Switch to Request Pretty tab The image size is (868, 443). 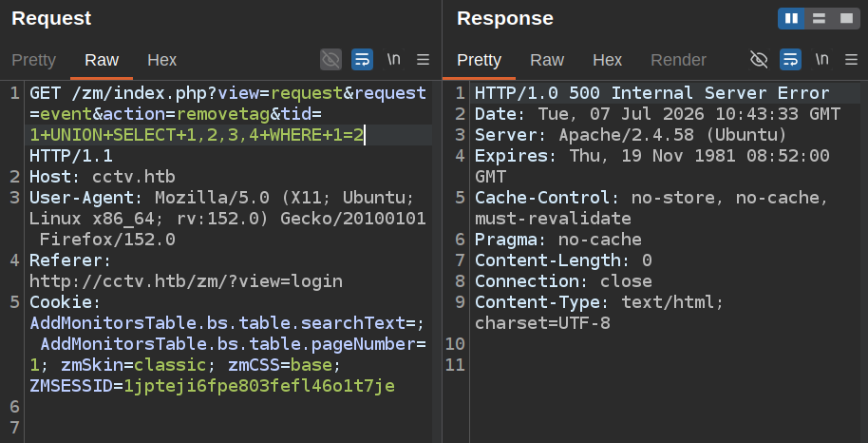(x=34, y=60)
